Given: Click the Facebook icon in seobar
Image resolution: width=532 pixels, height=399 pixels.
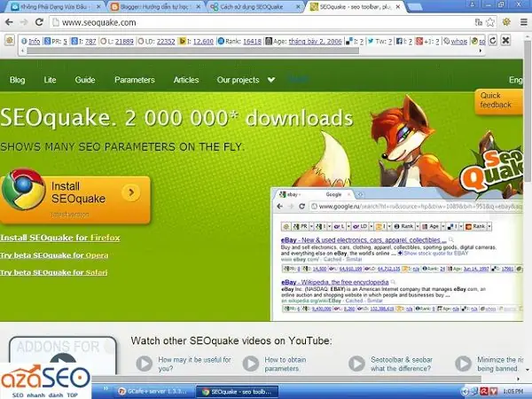Looking at the screenshot, I should coord(399,42).
